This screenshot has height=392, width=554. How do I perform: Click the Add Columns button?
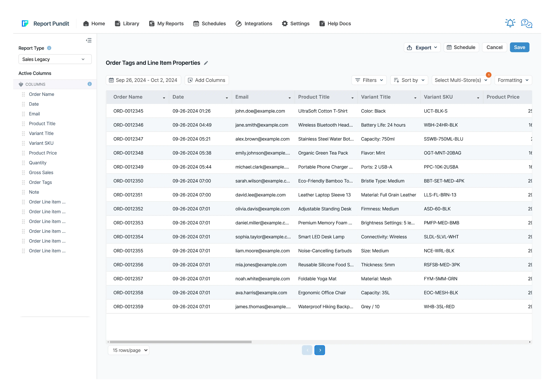[x=207, y=80]
